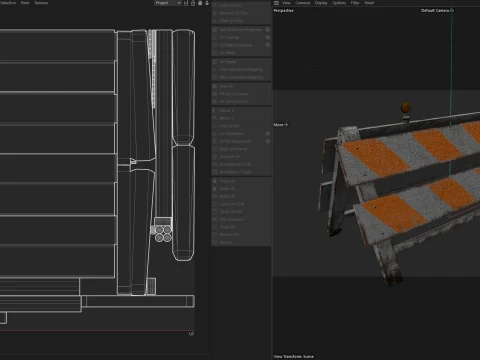The image size is (480, 360).
Task: Click the first icon right of Project dropdown
Action: (x=186, y=3)
